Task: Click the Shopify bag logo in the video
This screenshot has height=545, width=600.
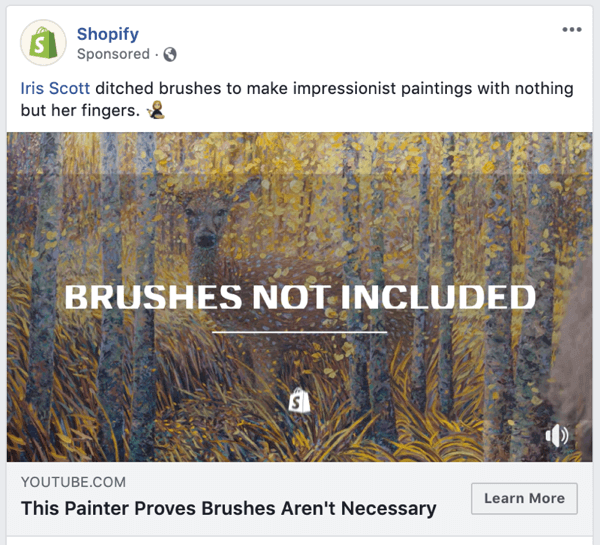Action: [x=299, y=400]
